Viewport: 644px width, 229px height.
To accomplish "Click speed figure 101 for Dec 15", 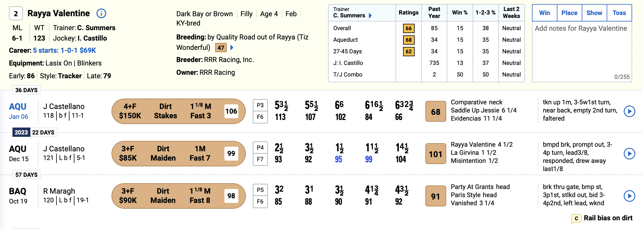I will pos(436,154).
